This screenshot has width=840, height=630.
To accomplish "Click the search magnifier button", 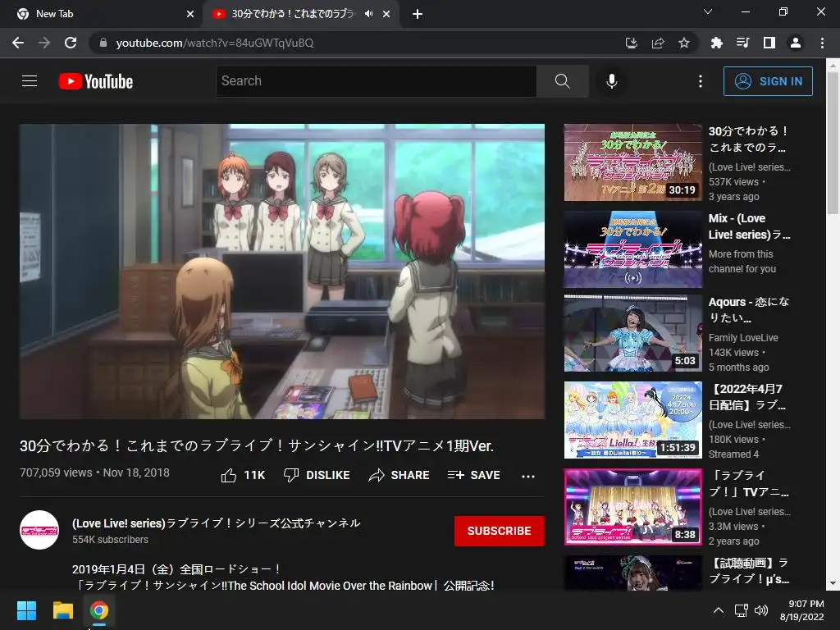I will [563, 81].
